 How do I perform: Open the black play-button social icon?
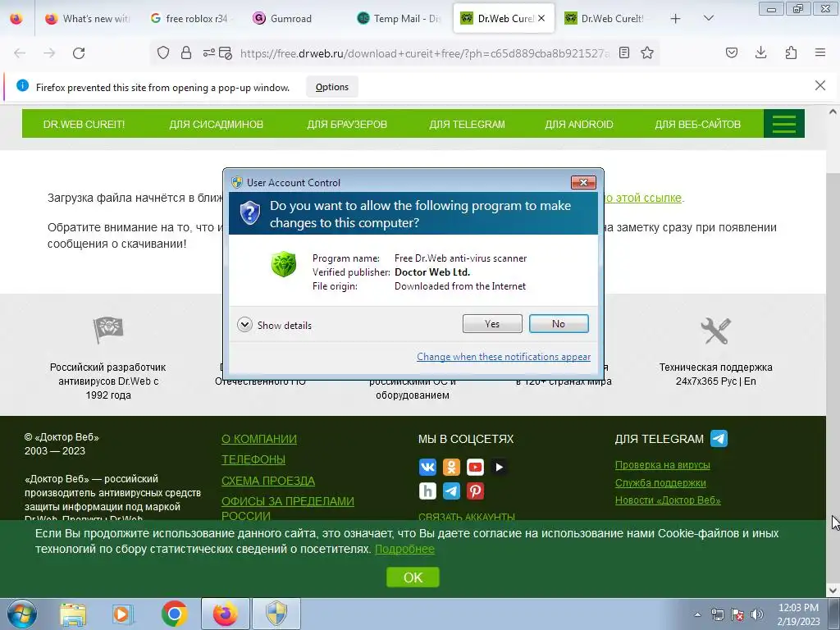[x=499, y=467]
